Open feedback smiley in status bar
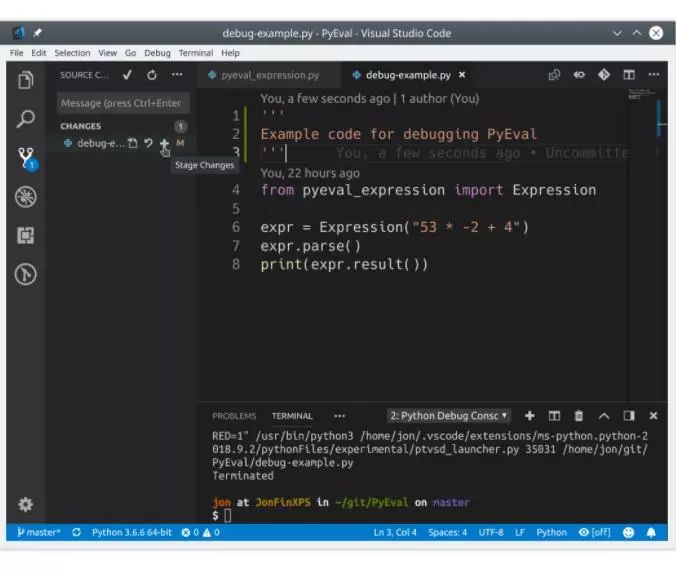 tap(628, 532)
